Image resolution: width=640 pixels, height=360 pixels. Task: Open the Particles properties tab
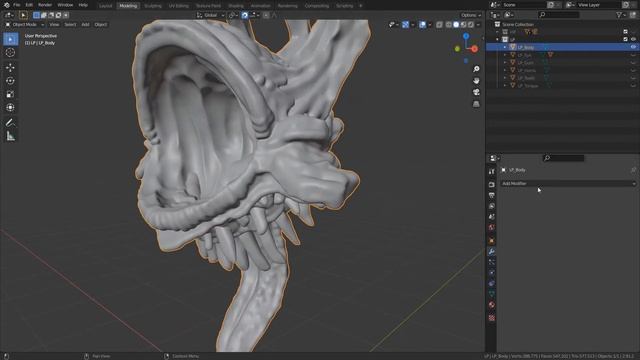click(x=491, y=262)
